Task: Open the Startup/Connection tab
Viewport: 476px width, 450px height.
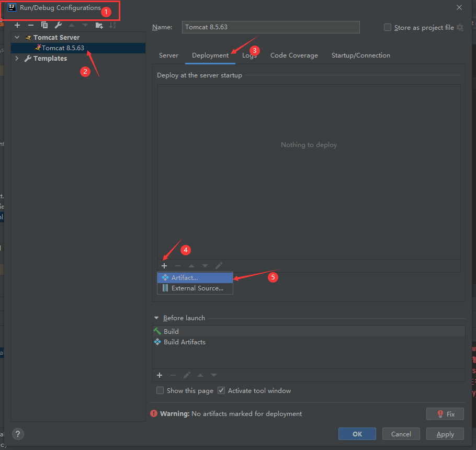Action: (360, 55)
